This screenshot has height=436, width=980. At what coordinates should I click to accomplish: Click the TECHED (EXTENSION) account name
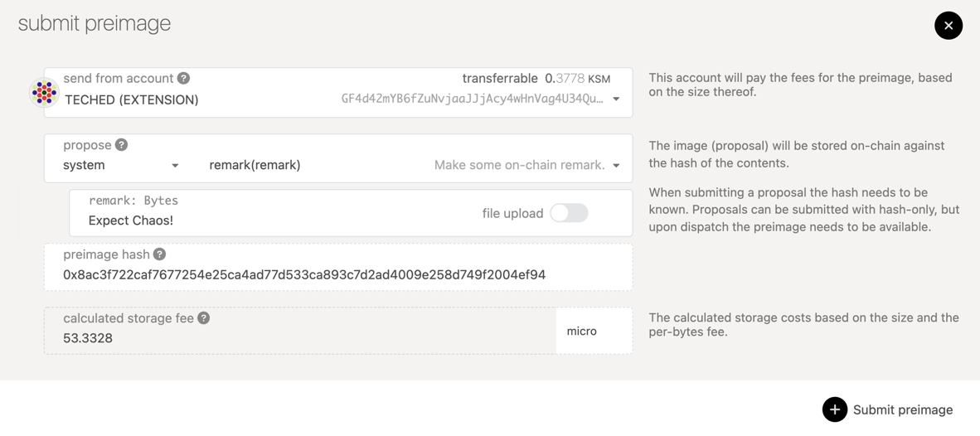point(132,99)
